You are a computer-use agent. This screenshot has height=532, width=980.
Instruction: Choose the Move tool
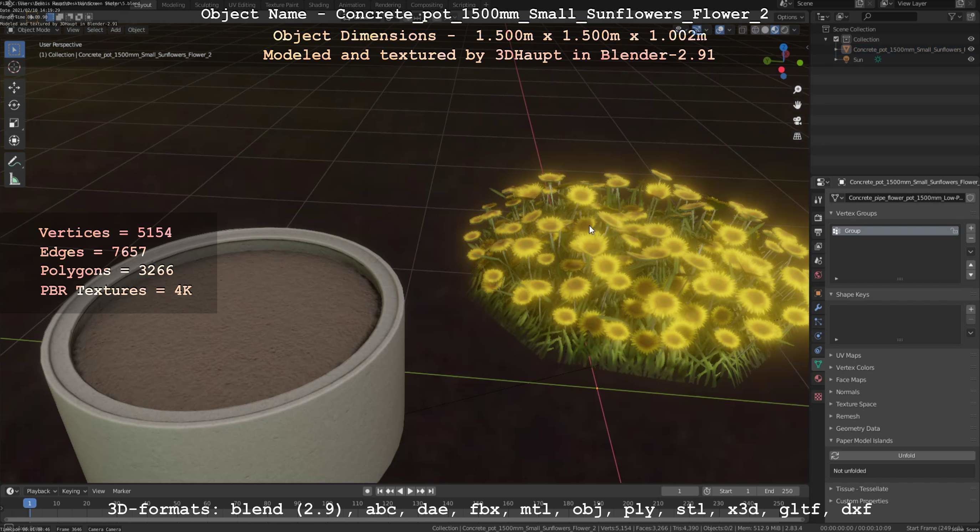(15, 87)
